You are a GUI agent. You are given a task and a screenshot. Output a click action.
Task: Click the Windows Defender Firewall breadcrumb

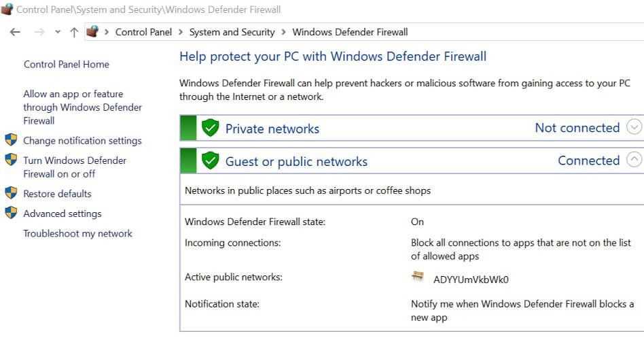click(350, 32)
